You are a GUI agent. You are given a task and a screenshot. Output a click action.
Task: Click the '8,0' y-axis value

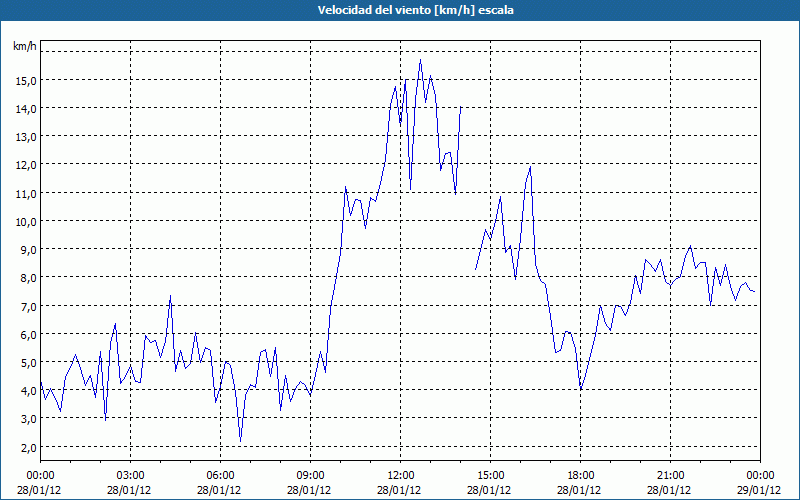click(29, 278)
